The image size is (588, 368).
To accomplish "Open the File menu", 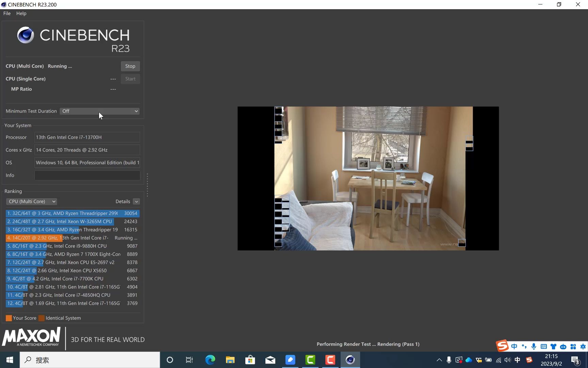I will pos(7,13).
